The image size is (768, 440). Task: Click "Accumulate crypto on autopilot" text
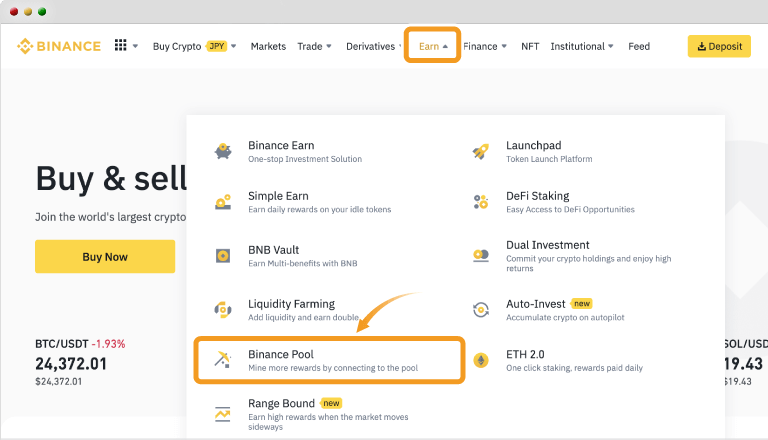(565, 318)
